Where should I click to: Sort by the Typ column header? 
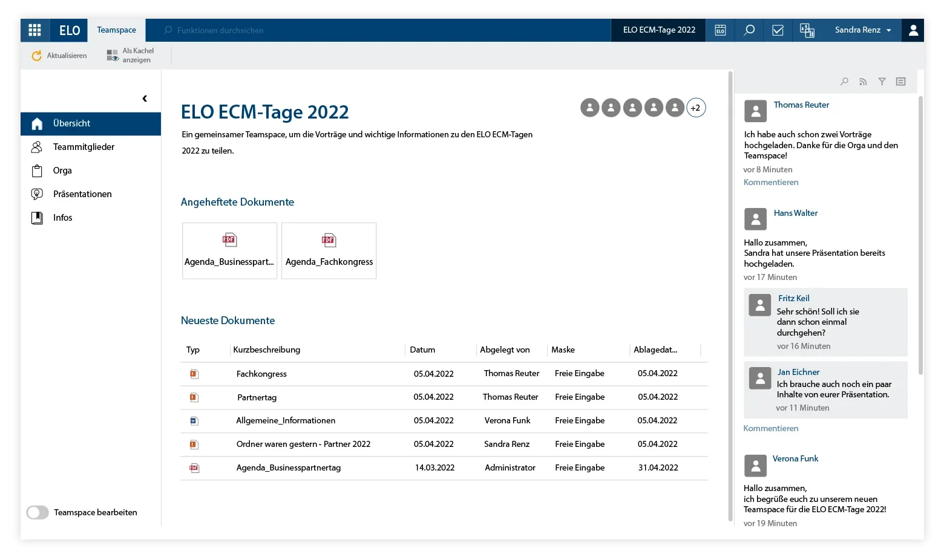(x=193, y=350)
